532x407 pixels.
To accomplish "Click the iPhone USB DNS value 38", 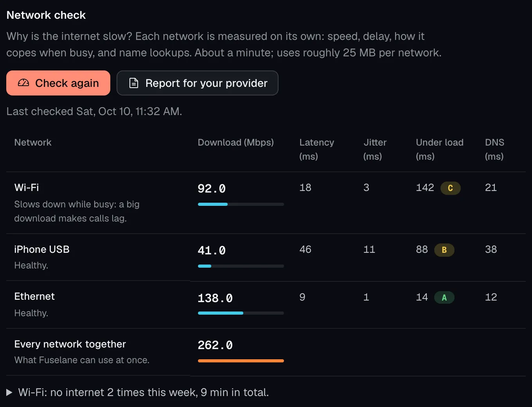I will [x=491, y=249].
